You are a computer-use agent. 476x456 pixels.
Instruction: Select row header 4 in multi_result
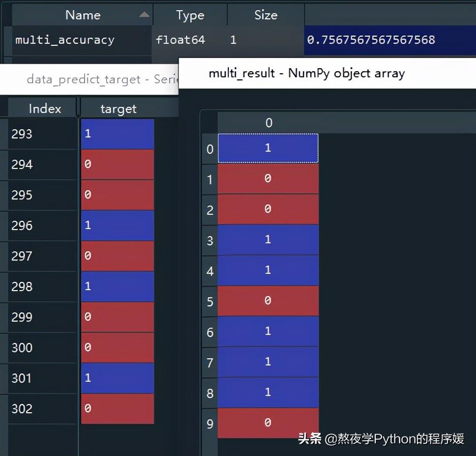tap(210, 271)
